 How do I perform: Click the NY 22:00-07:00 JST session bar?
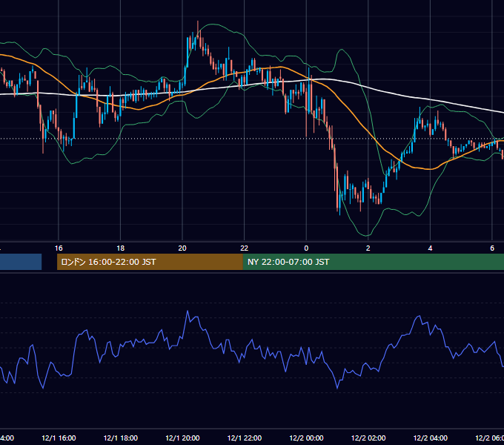[x=373, y=262]
